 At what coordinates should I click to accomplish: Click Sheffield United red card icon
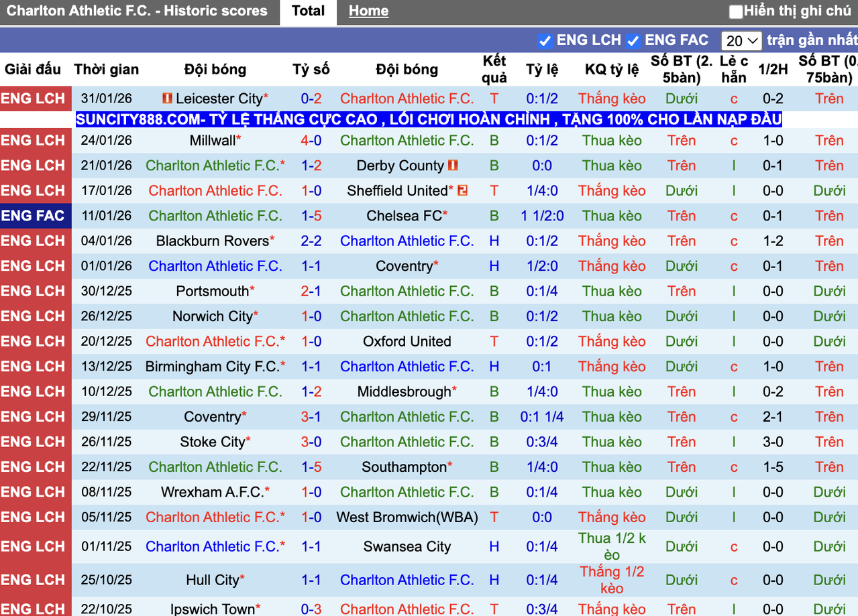click(x=462, y=191)
